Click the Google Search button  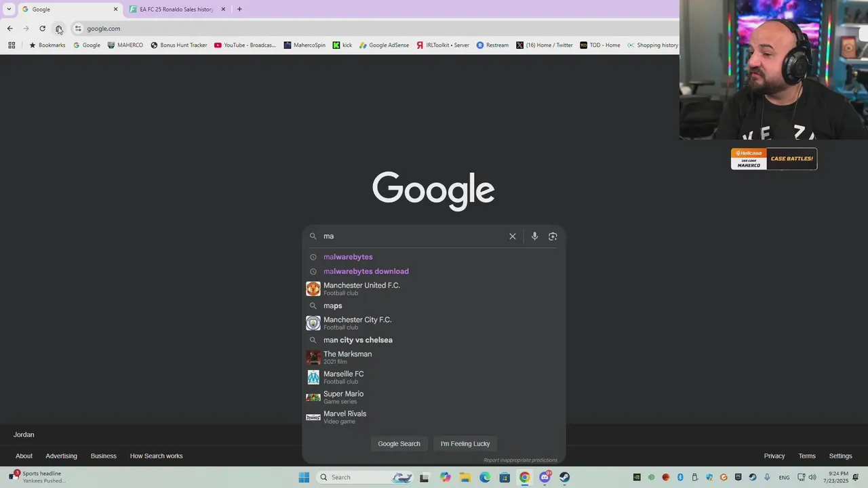pyautogui.click(x=399, y=443)
